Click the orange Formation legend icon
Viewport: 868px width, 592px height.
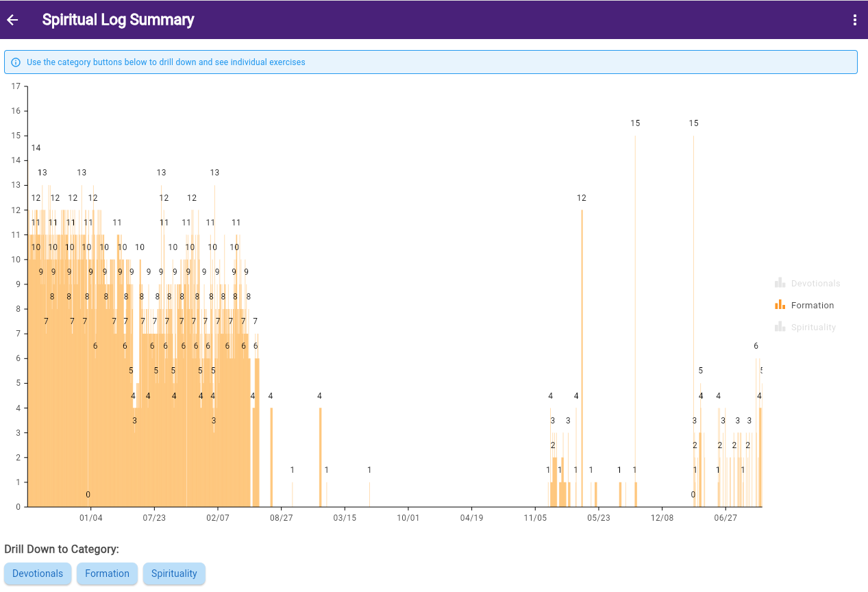click(780, 305)
